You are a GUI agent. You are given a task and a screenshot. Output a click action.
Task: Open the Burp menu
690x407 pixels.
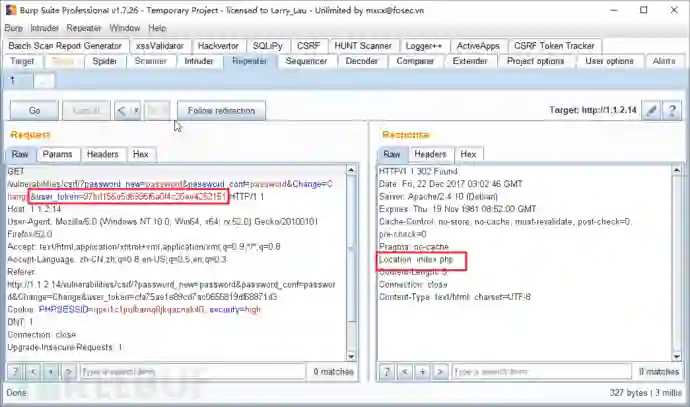coord(14,28)
